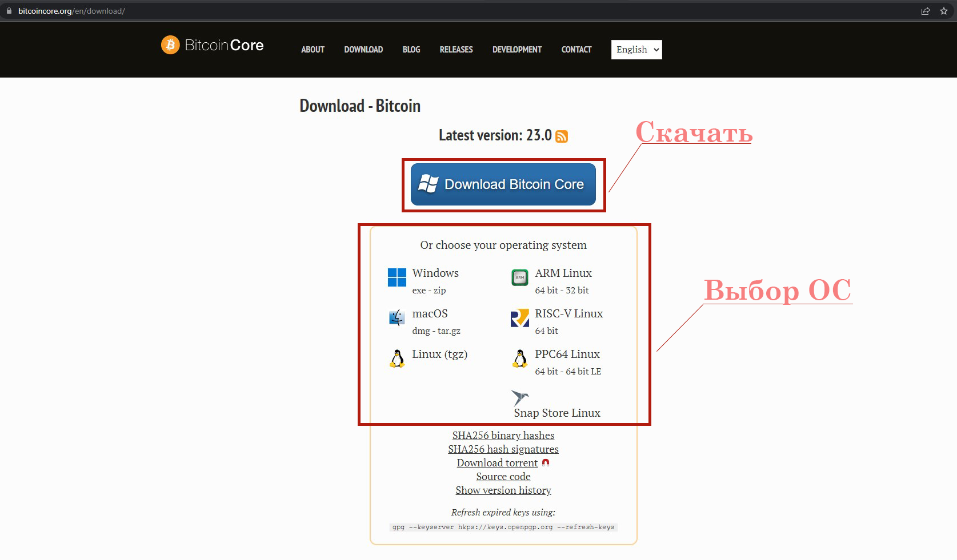Image resolution: width=957 pixels, height=560 pixels.
Task: Open the Development menu item
Action: pyautogui.click(x=517, y=50)
